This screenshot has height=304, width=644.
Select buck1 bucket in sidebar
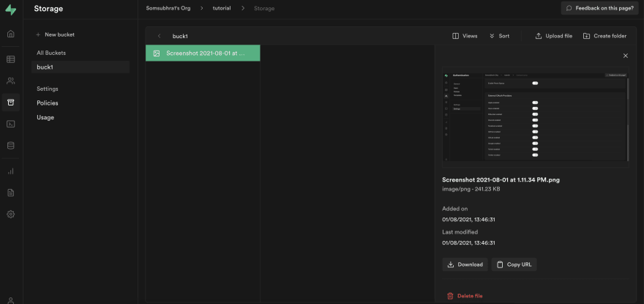pos(80,67)
